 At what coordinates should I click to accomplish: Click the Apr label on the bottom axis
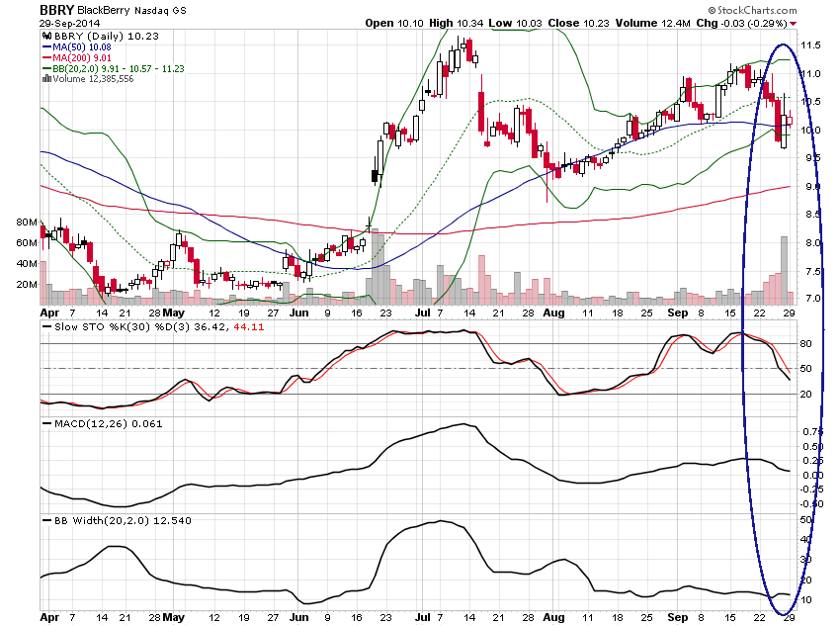click(x=49, y=617)
